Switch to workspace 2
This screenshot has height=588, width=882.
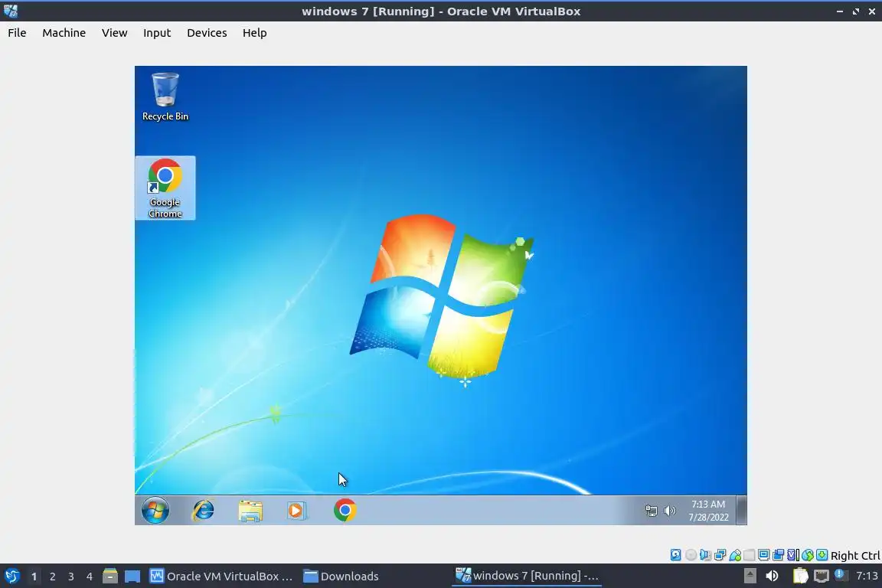[x=52, y=577]
